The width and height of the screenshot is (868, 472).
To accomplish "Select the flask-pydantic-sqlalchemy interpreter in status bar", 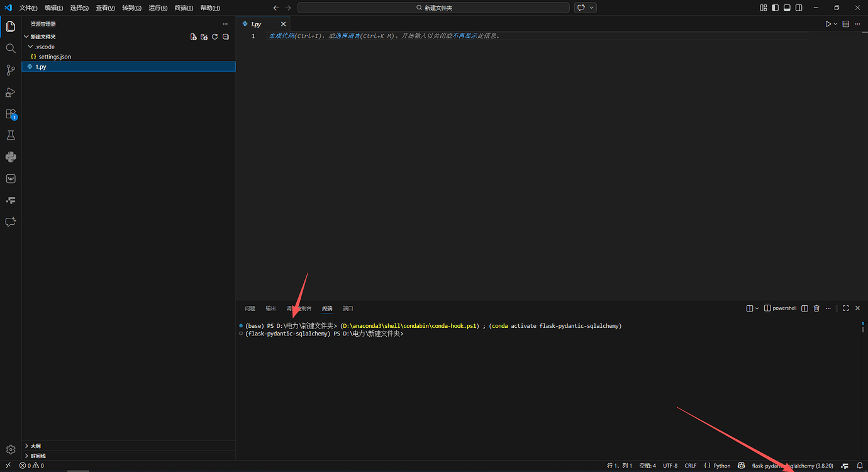I will coord(793,466).
